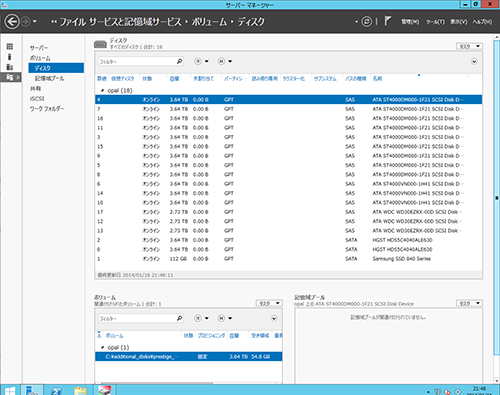Screen dimensions: 500x395
Task: Open Local Server icon in left rail
Action: (x=10, y=57)
